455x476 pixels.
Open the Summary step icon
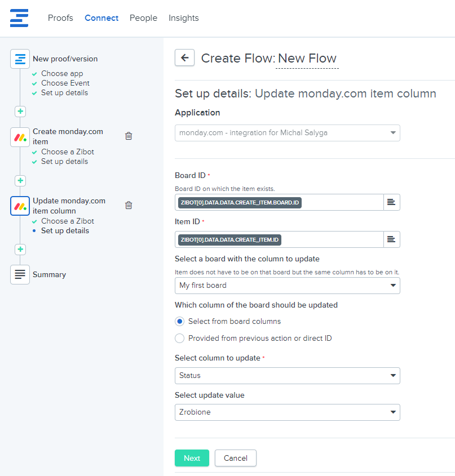pos(20,274)
